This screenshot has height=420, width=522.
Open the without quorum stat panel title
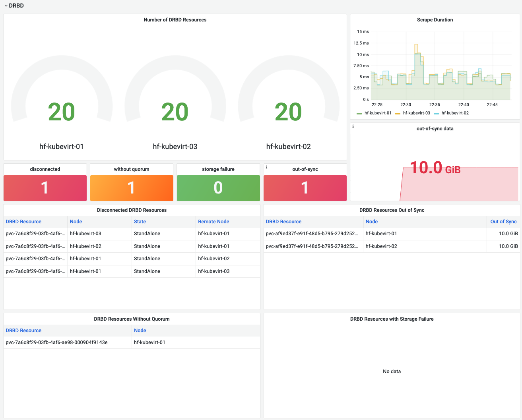132,169
